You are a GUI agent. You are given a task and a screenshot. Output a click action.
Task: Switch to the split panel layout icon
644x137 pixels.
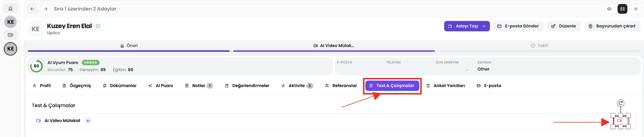622,9
